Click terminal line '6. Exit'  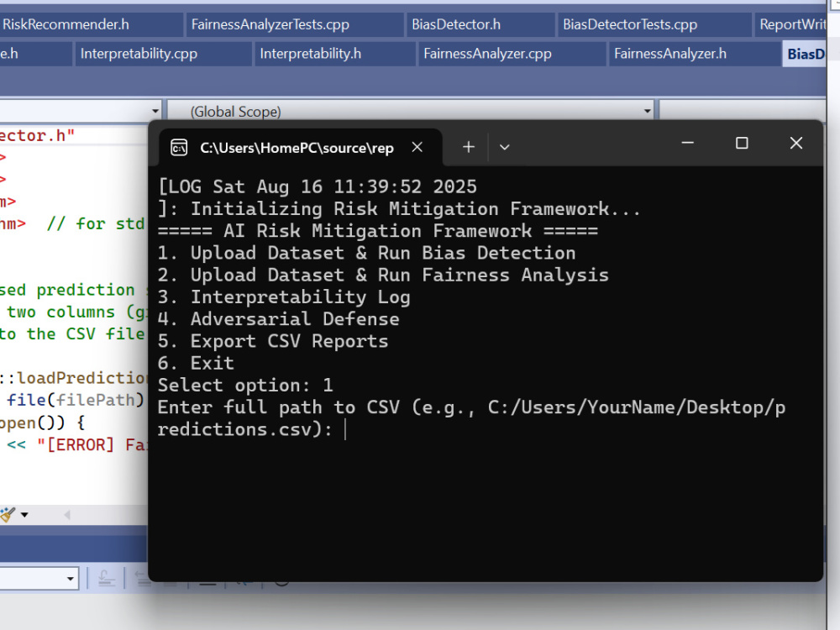pyautogui.click(x=196, y=363)
